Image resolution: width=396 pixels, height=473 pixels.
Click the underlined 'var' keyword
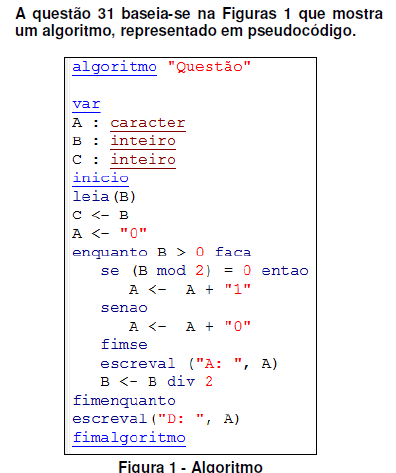tap(86, 105)
